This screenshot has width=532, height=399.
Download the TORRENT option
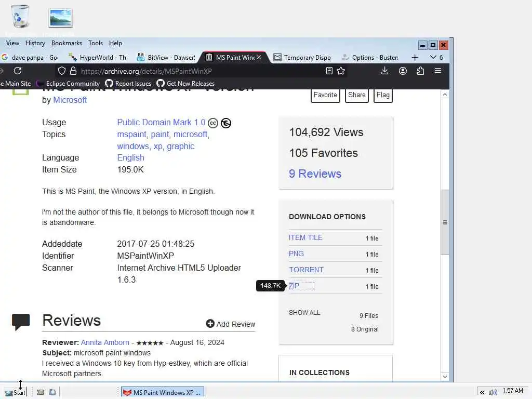pyautogui.click(x=306, y=270)
